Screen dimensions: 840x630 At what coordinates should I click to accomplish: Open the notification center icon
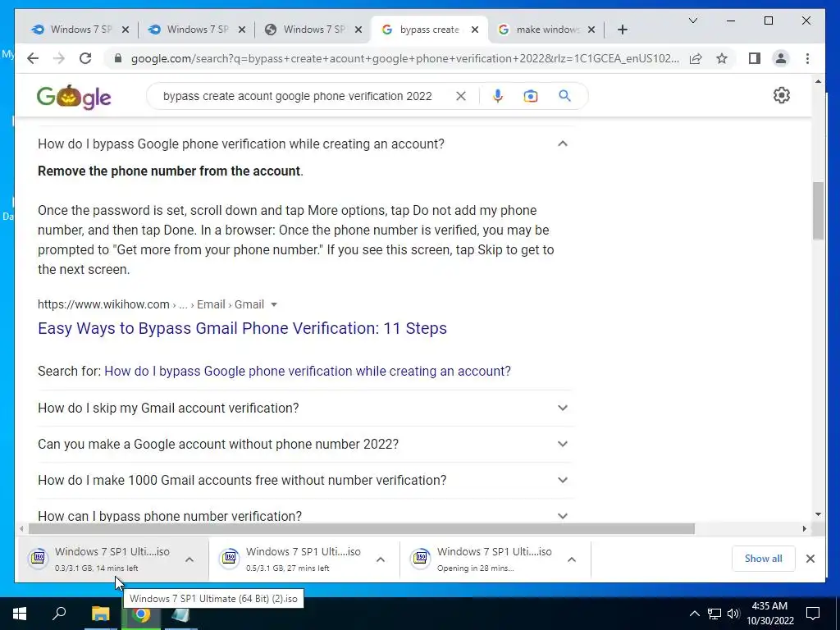point(813,614)
